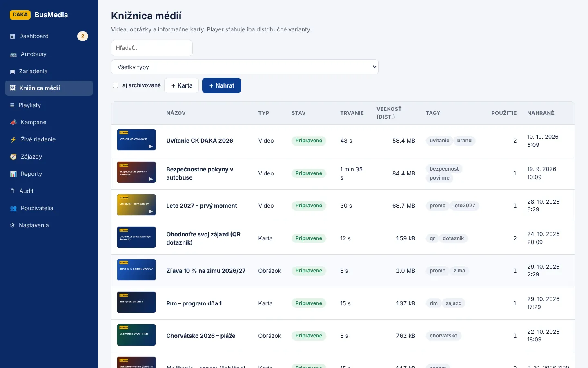Click the NÁZOV column header
This screenshot has height=368, width=588.
click(176, 113)
